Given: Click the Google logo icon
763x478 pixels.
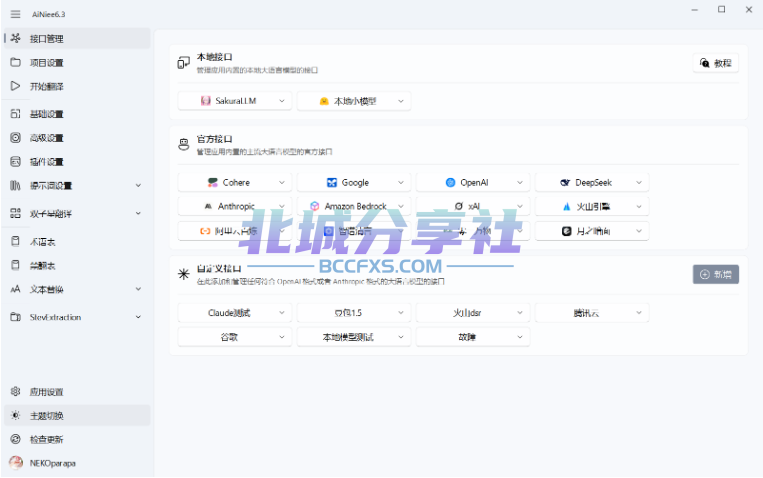Looking at the screenshot, I should tap(332, 183).
